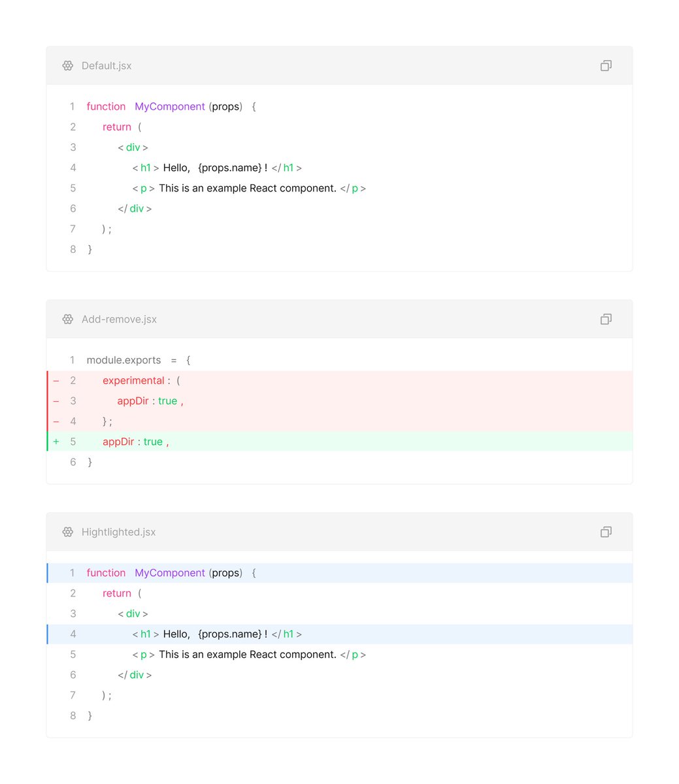679x784 pixels.
Task: Click the minus marker on removed line 3
Action: coord(56,400)
